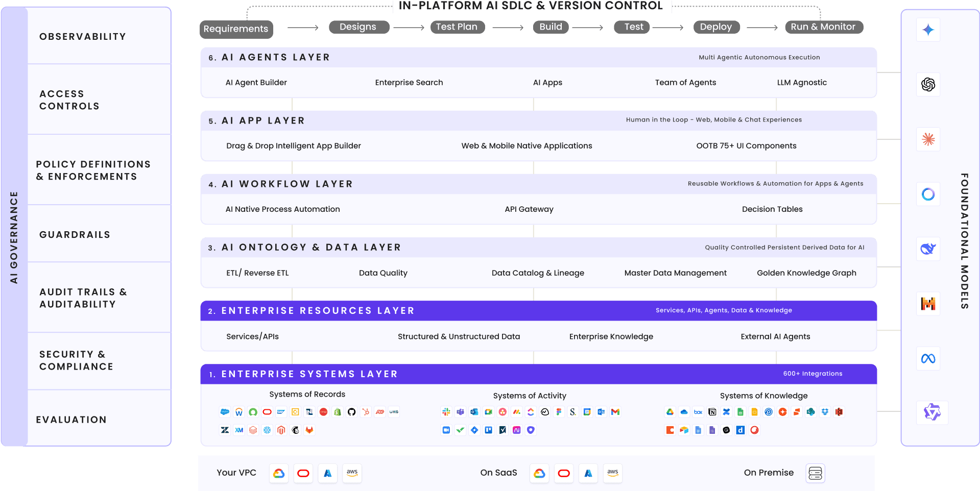Open the Guardrails governance section
Viewport: 980px width, 491px height.
(75, 235)
